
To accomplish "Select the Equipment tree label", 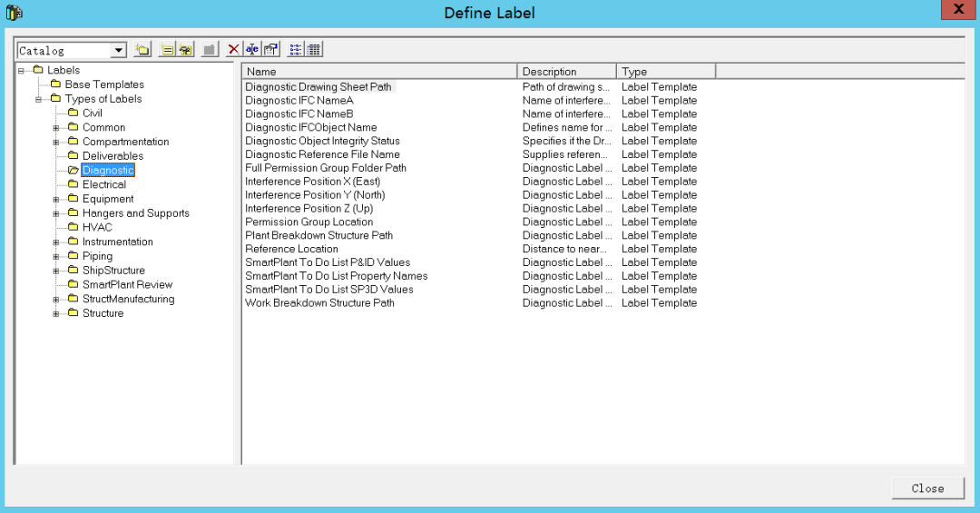I will [108, 199].
